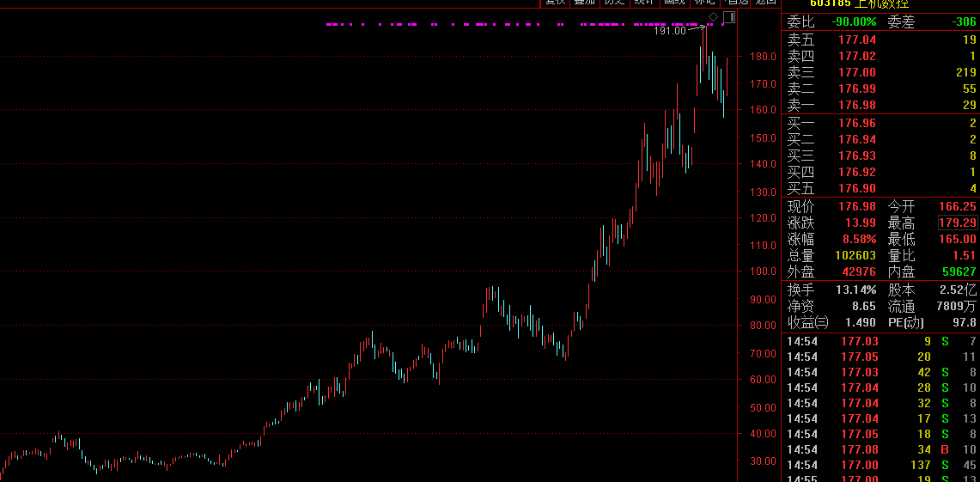Click the 191.00 peak price label
This screenshot has height=482, width=980.
pyautogui.click(x=670, y=31)
